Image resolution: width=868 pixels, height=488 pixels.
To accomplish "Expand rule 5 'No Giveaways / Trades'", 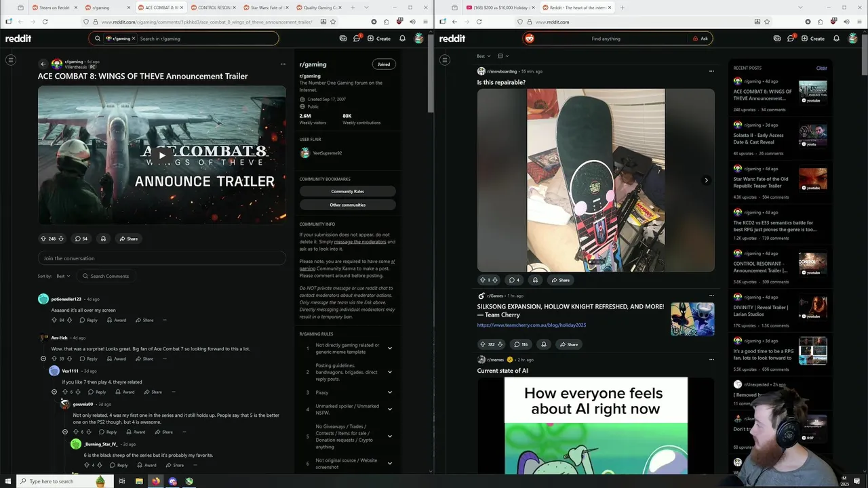I will pos(389,436).
